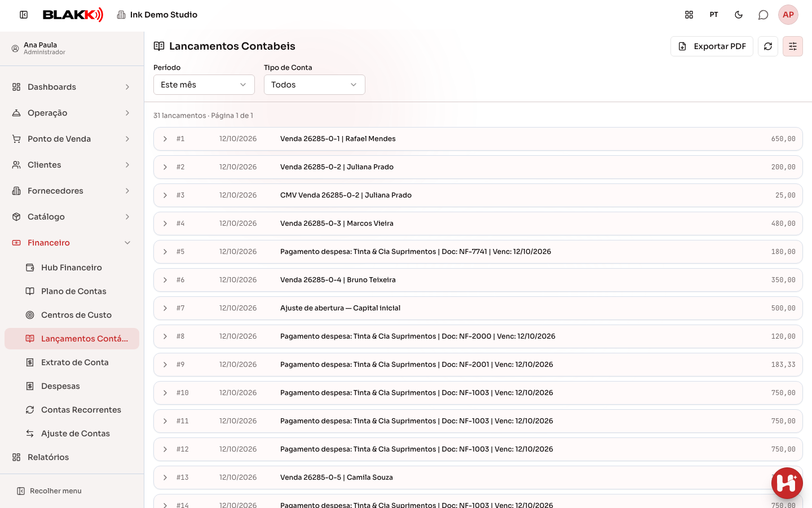Screen dimensions: 812x508
Task: Open AP user avatar menu
Action: pyautogui.click(x=788, y=15)
